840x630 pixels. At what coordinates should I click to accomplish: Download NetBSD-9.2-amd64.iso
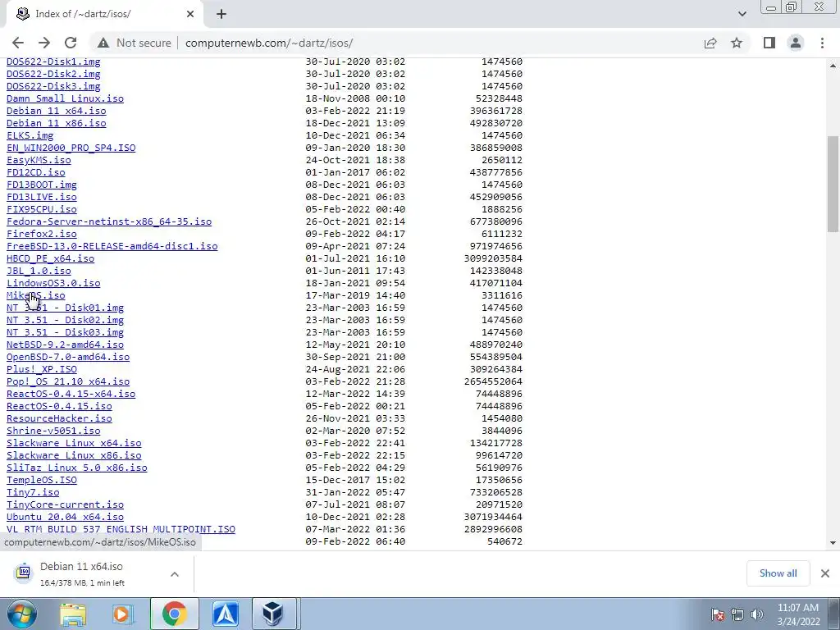click(x=65, y=345)
